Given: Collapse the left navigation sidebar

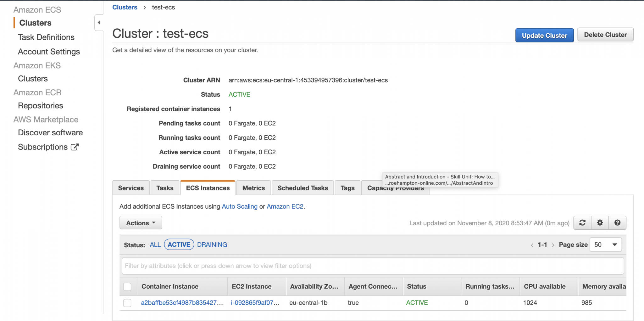Looking at the screenshot, I should click(98, 22).
